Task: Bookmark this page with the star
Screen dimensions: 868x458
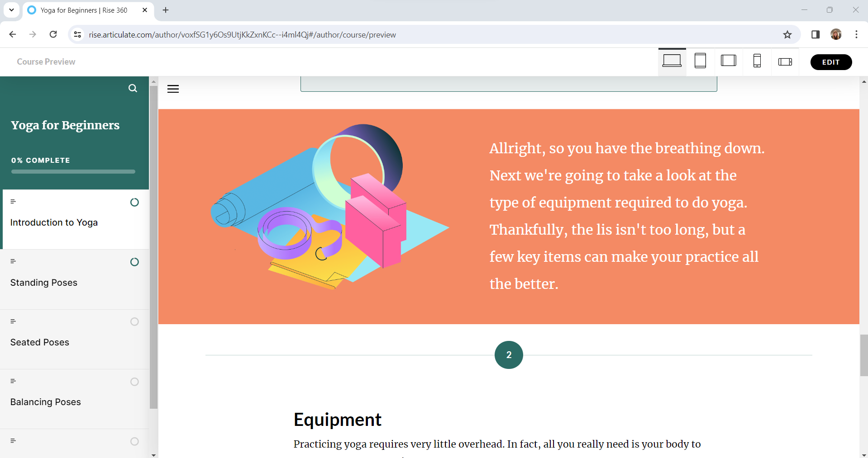Action: point(787,35)
